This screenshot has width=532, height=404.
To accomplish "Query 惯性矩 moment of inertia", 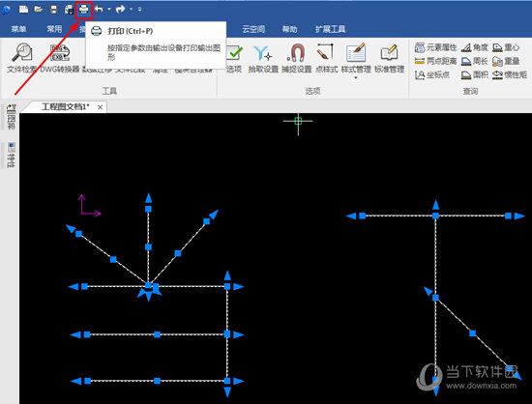I will pyautogui.click(x=510, y=74).
